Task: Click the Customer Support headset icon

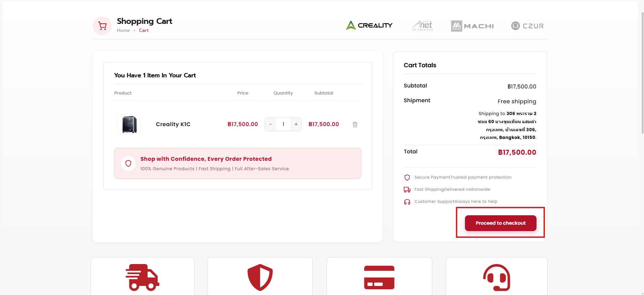Action: pos(407,202)
